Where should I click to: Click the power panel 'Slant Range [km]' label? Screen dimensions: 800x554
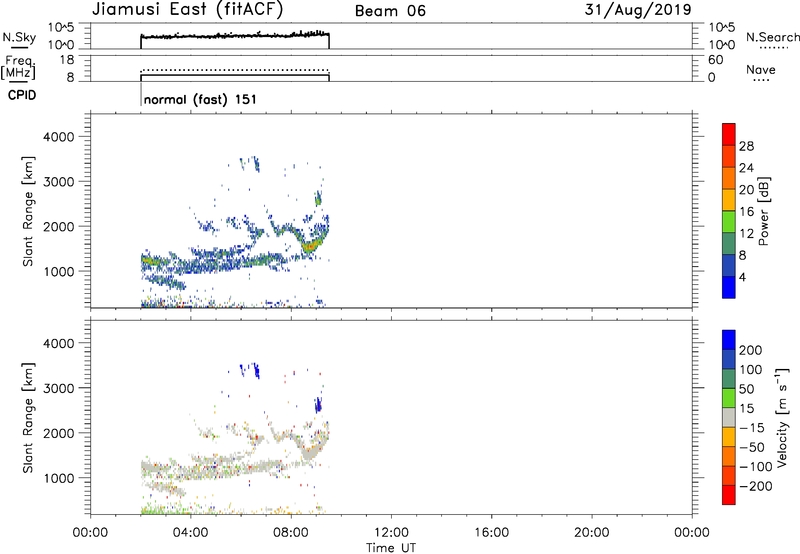[28, 211]
